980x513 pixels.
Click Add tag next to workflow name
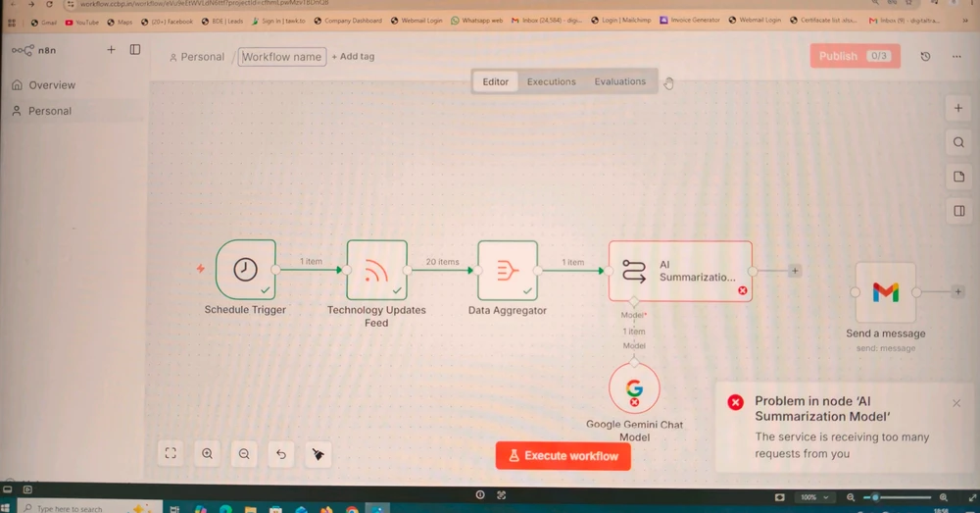pos(353,56)
